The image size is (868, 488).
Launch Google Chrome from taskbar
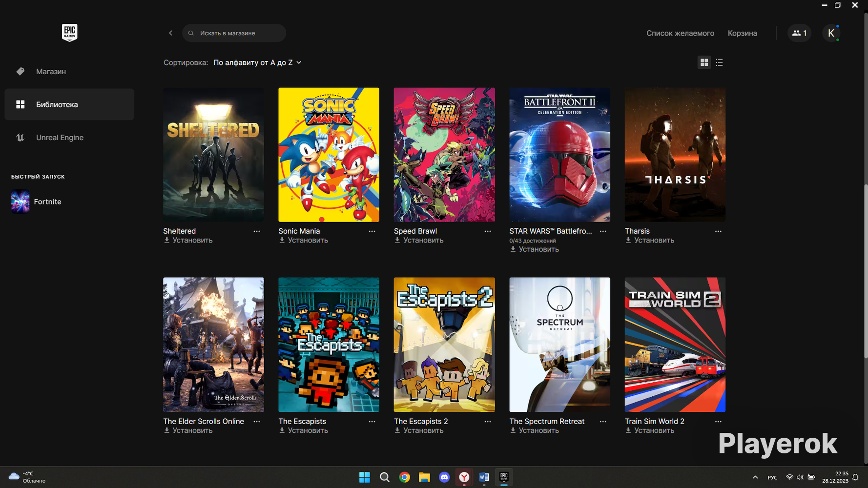coord(405,477)
